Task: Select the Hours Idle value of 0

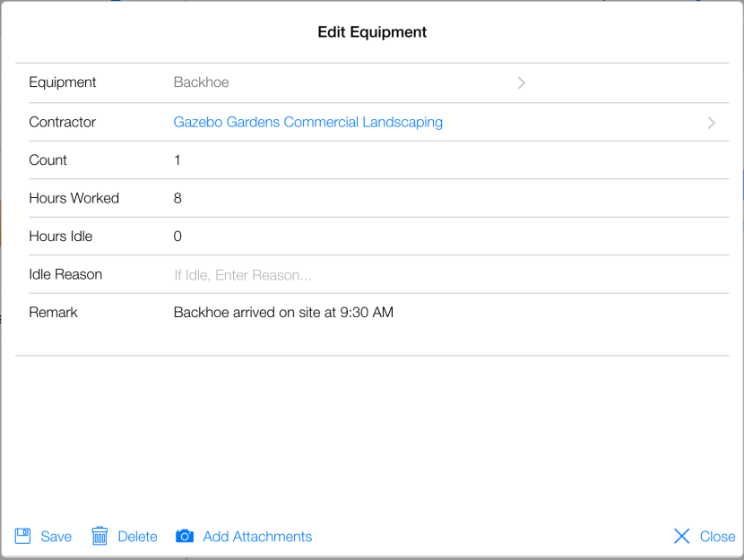Action: pos(177,237)
